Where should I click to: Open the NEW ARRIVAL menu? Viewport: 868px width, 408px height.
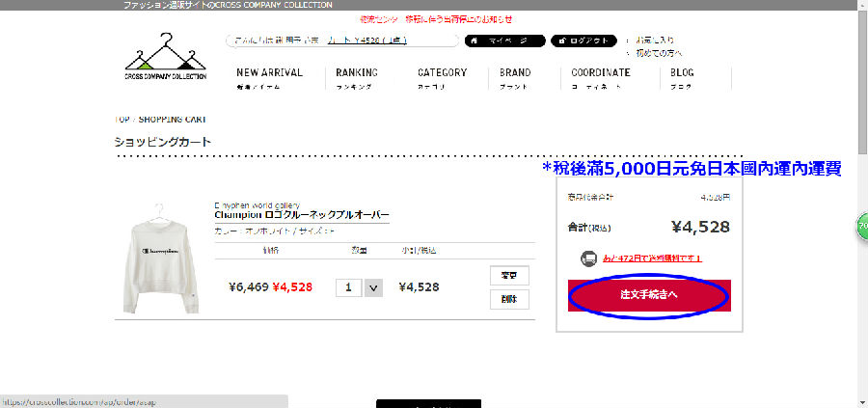270,79
